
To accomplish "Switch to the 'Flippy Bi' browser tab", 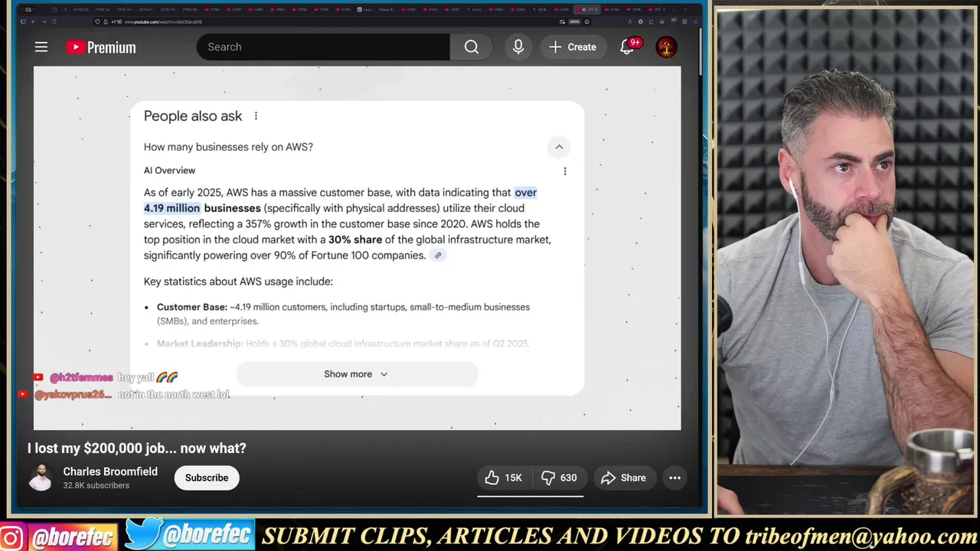I will (x=386, y=9).
